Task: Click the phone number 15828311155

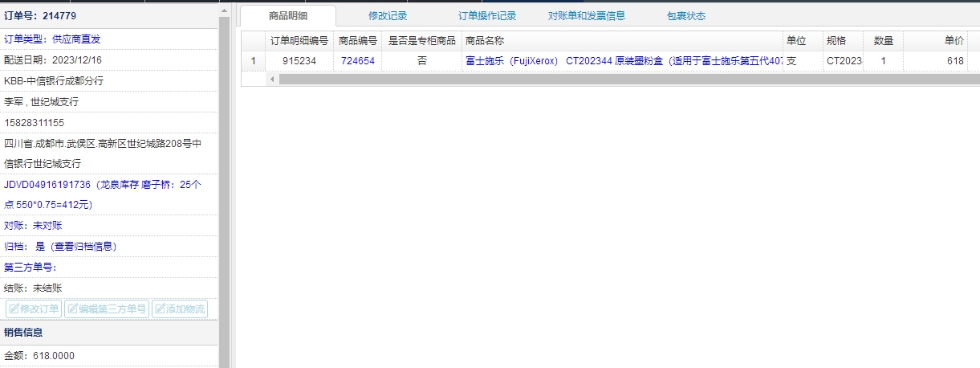Action: (x=35, y=123)
